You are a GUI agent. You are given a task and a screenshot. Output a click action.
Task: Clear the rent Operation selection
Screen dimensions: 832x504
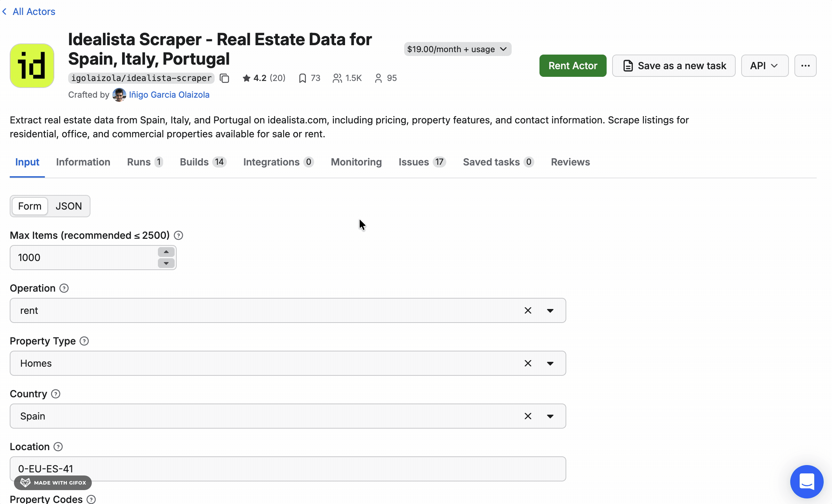[528, 310]
